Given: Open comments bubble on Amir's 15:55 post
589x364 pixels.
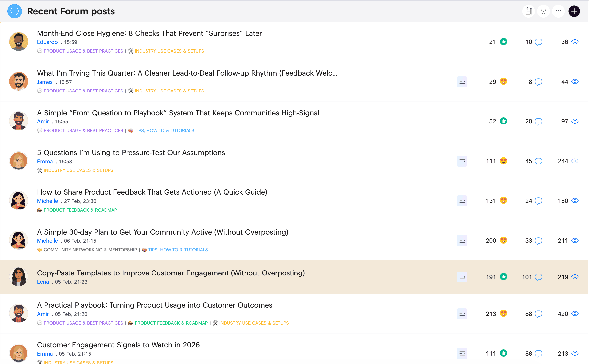Looking at the screenshot, I should pos(538,122).
